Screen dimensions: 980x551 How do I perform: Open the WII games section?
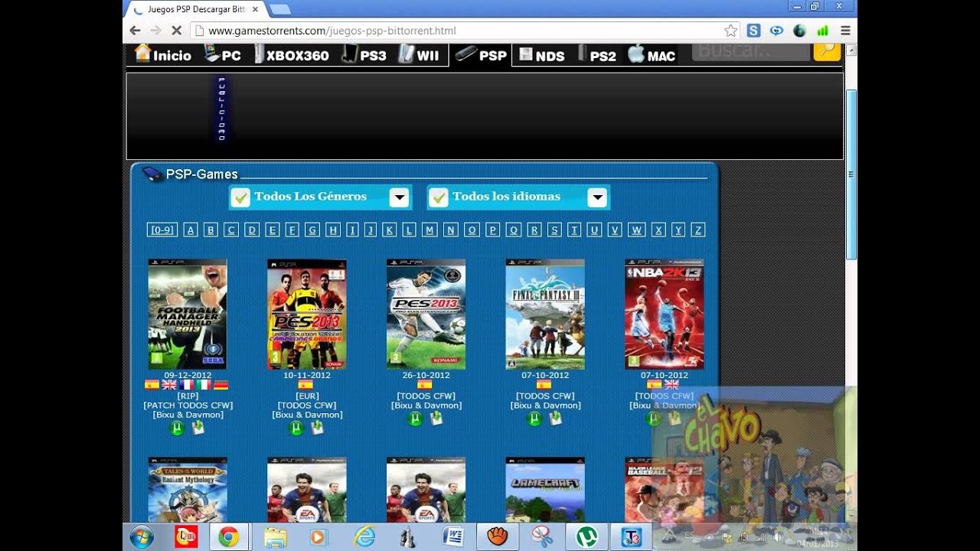pyautogui.click(x=420, y=55)
